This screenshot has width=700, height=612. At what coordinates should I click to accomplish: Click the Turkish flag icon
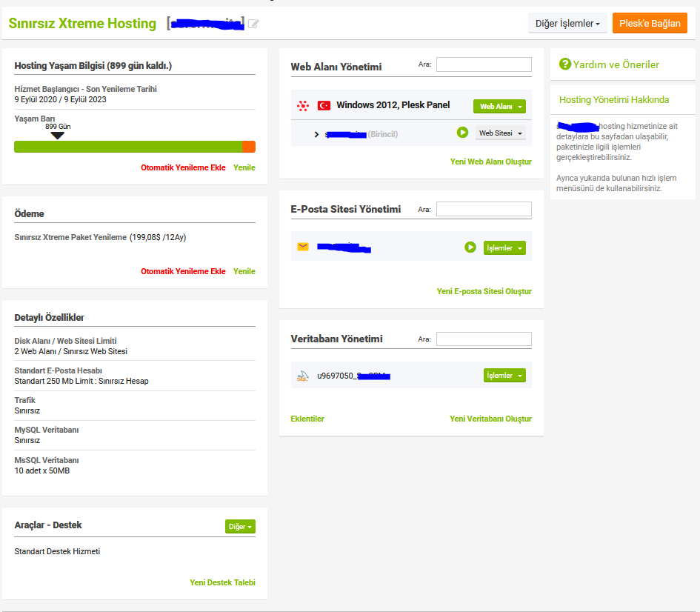click(x=324, y=105)
